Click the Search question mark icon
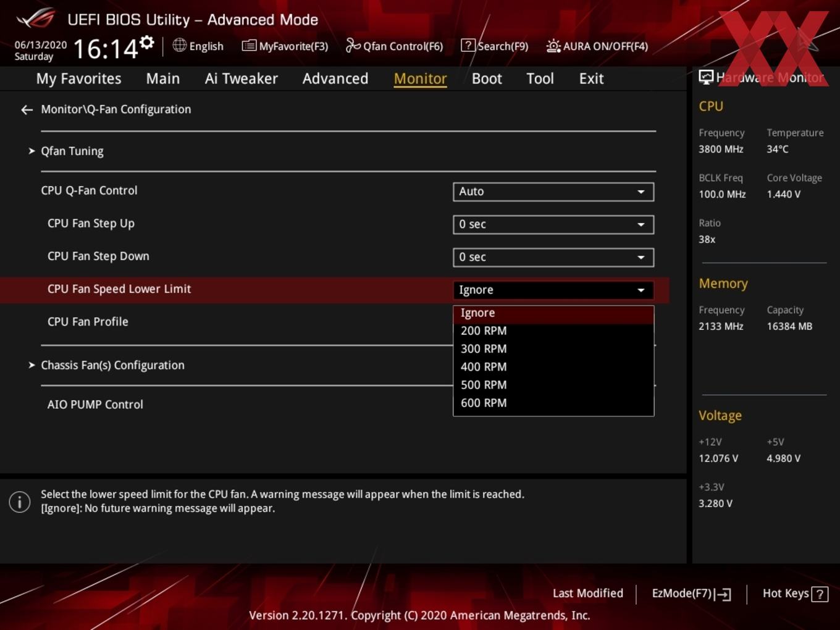Viewport: 840px width, 630px height. tap(468, 46)
